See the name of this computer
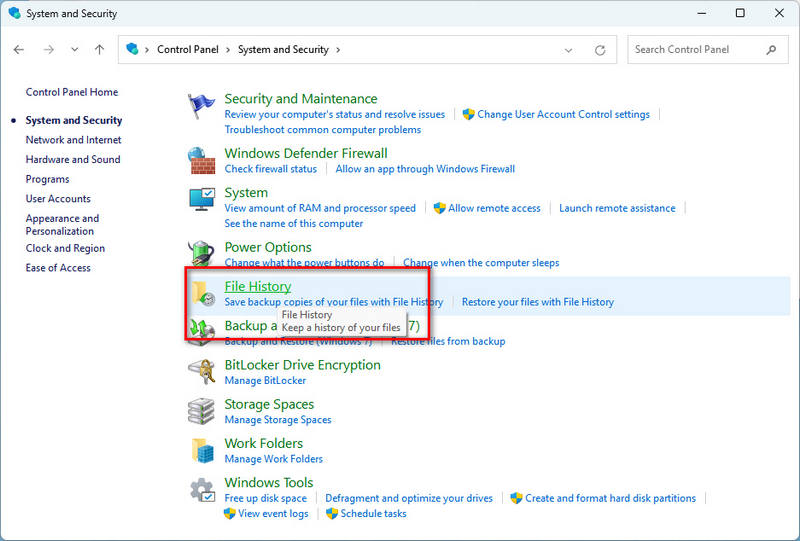 click(x=293, y=224)
